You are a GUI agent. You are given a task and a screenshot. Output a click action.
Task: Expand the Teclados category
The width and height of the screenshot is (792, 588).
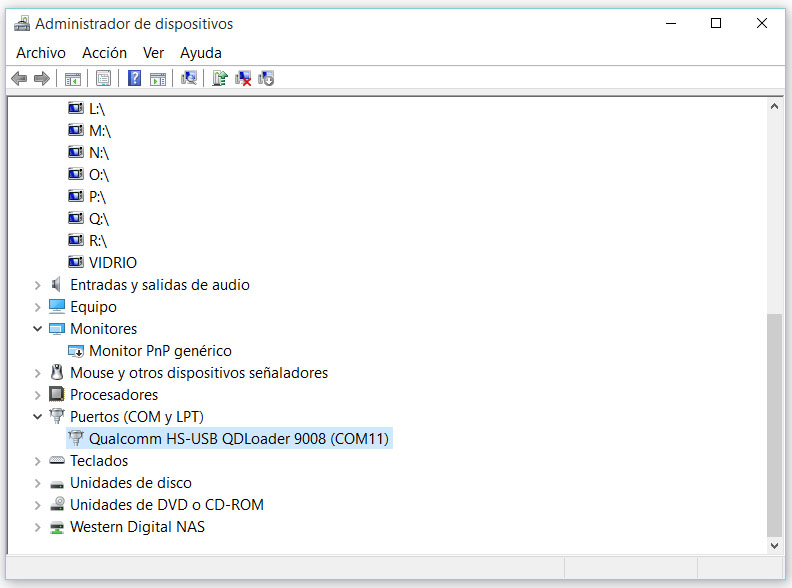coord(38,461)
